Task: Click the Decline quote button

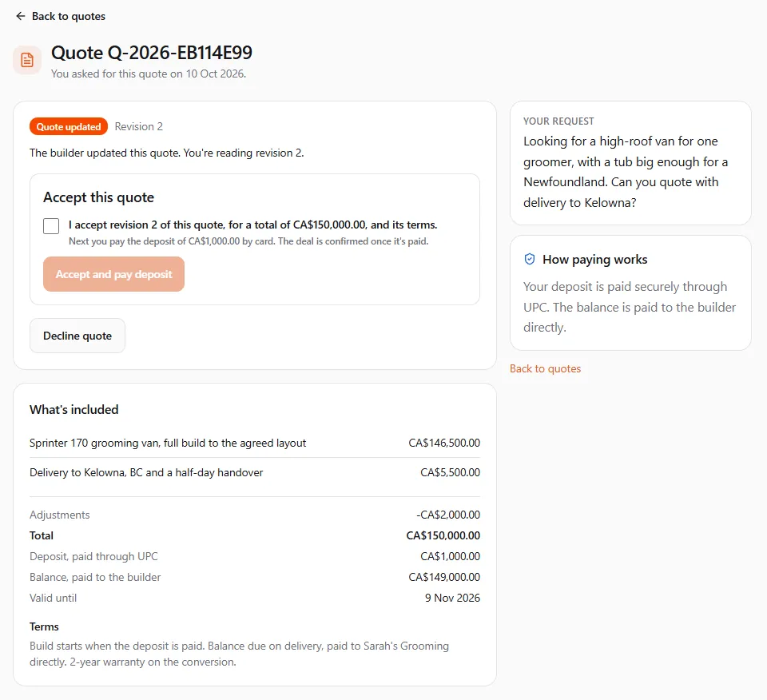Action: tap(77, 336)
